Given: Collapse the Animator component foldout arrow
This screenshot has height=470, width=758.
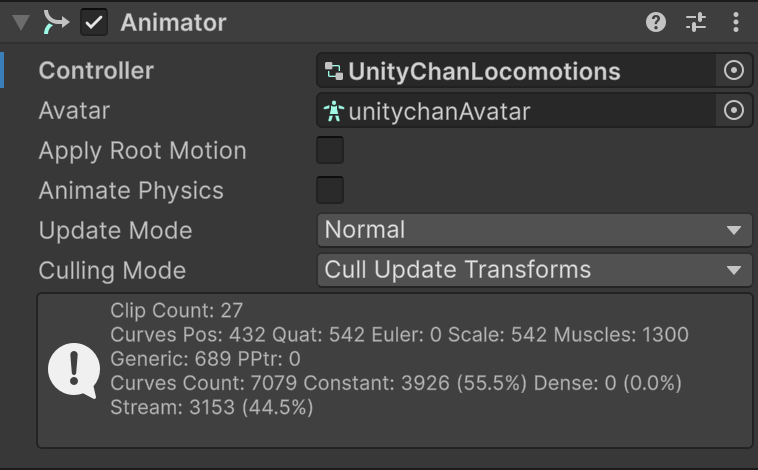Looking at the screenshot, I should point(21,22).
